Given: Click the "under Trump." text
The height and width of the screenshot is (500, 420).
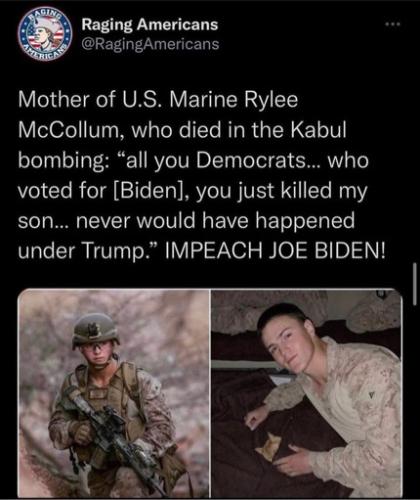Looking at the screenshot, I should pyautogui.click(x=87, y=251).
